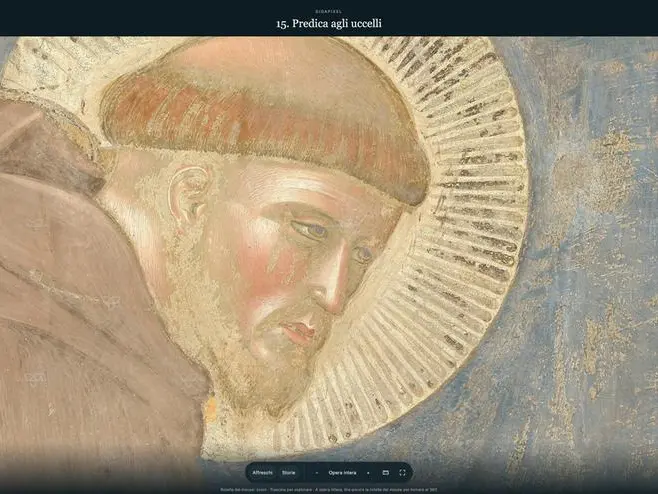Open the Affreschi view
The width and height of the screenshot is (658, 494).
pyautogui.click(x=262, y=473)
